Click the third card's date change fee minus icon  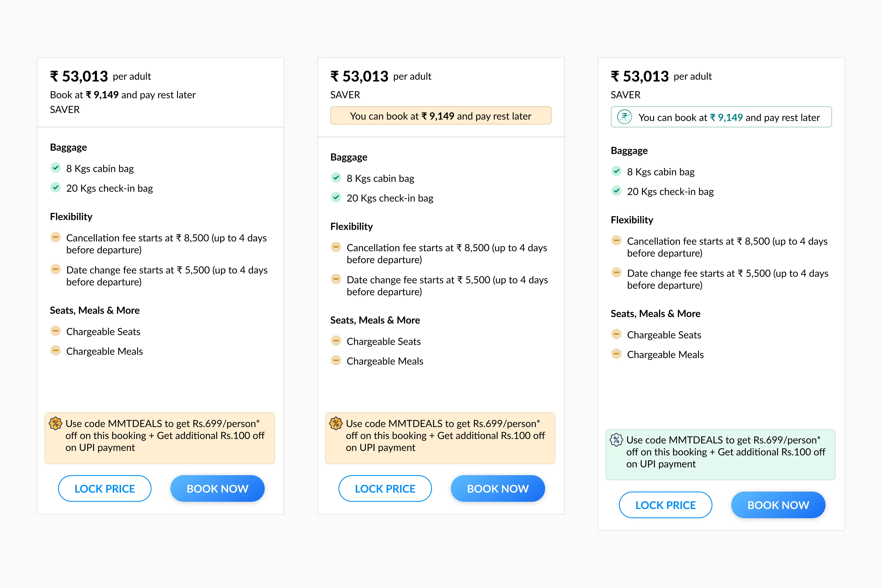point(616,273)
